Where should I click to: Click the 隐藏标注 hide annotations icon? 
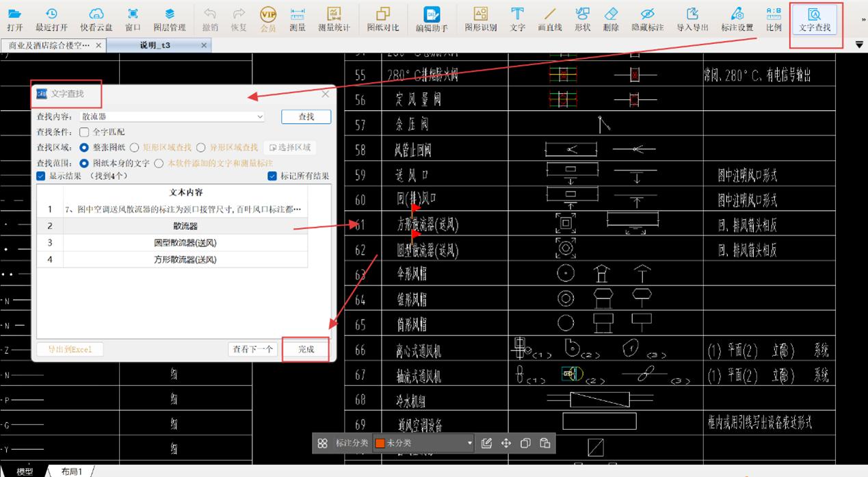[647, 19]
